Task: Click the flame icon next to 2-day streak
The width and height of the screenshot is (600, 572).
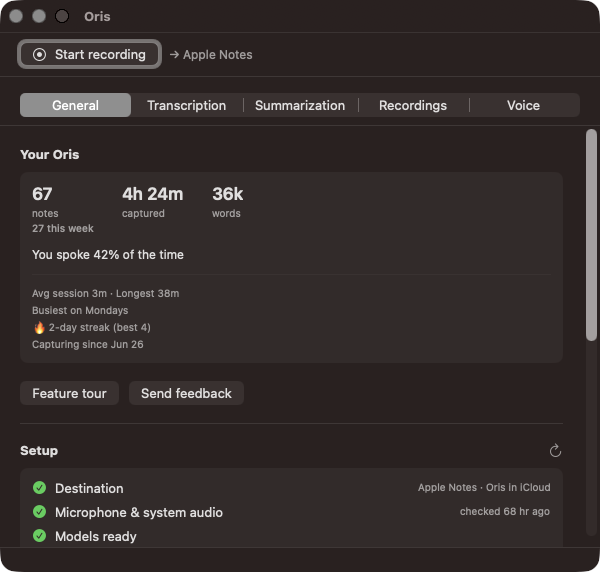Action: pos(39,328)
